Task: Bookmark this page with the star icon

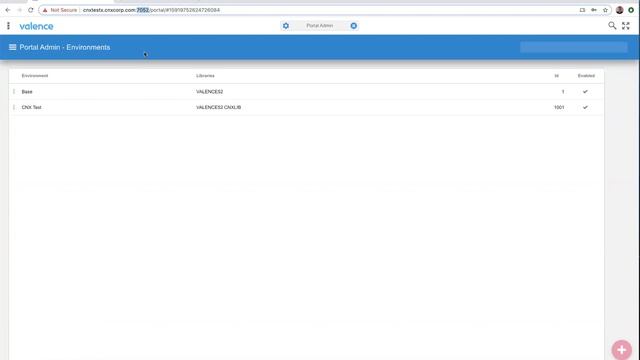Action: pyautogui.click(x=605, y=10)
